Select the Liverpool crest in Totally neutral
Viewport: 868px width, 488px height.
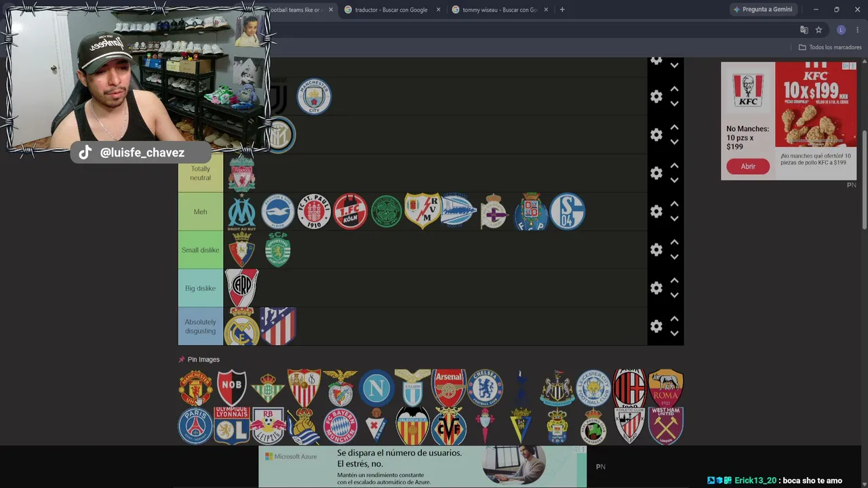[241, 174]
